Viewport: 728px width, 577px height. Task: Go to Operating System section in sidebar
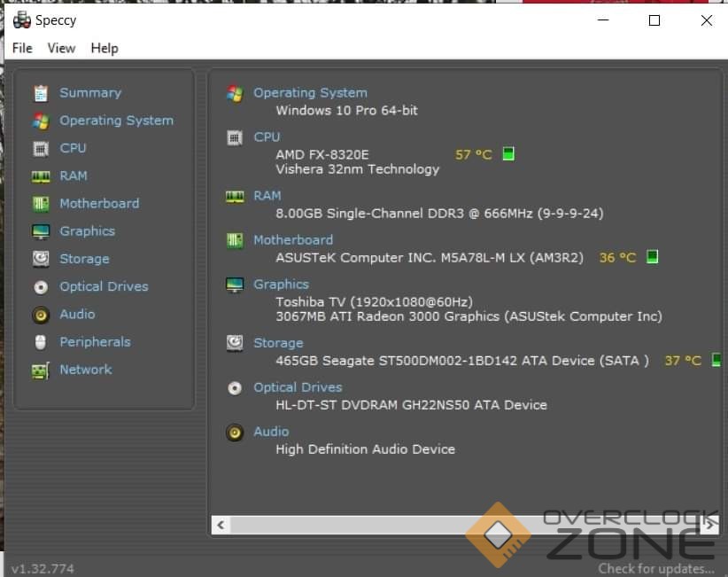[x=117, y=121]
